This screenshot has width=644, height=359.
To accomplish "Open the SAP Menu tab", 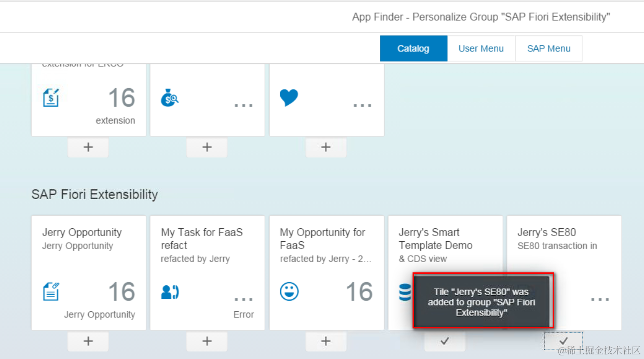I will click(549, 49).
